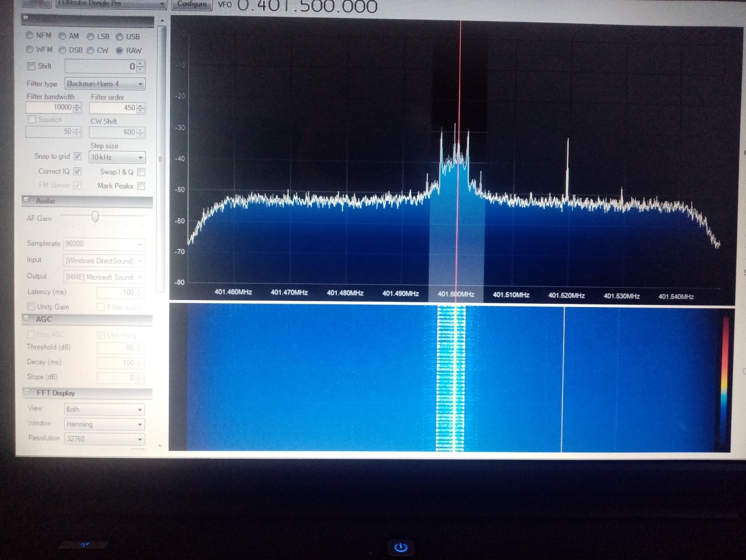This screenshot has width=746, height=560.
Task: Enable the Mark Peaks checkbox
Action: 141,186
